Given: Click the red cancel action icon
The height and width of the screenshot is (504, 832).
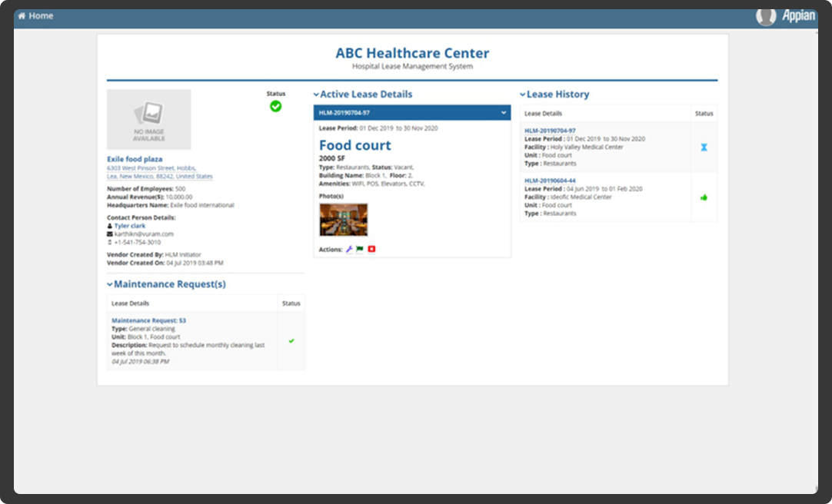Looking at the screenshot, I should click(x=371, y=250).
